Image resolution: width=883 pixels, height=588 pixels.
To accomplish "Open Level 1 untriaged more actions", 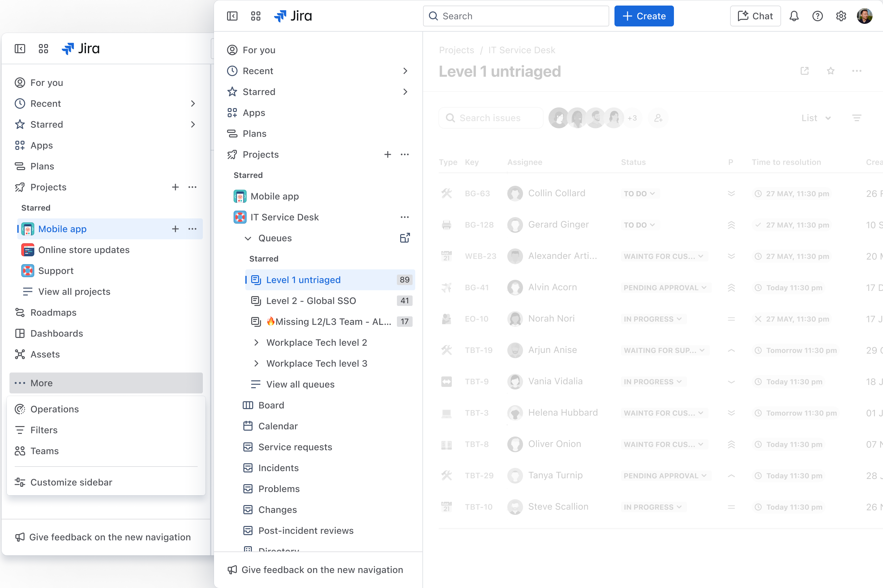I will click(x=857, y=71).
